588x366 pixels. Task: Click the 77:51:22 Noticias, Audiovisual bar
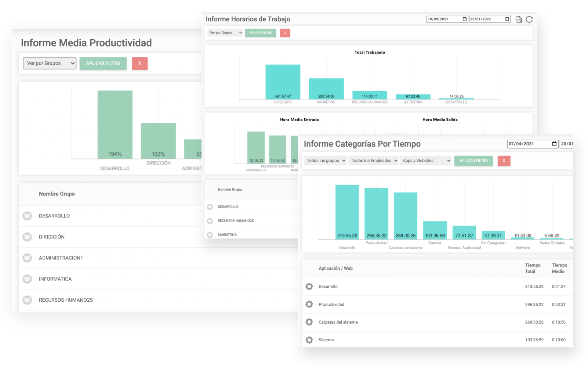click(x=464, y=232)
